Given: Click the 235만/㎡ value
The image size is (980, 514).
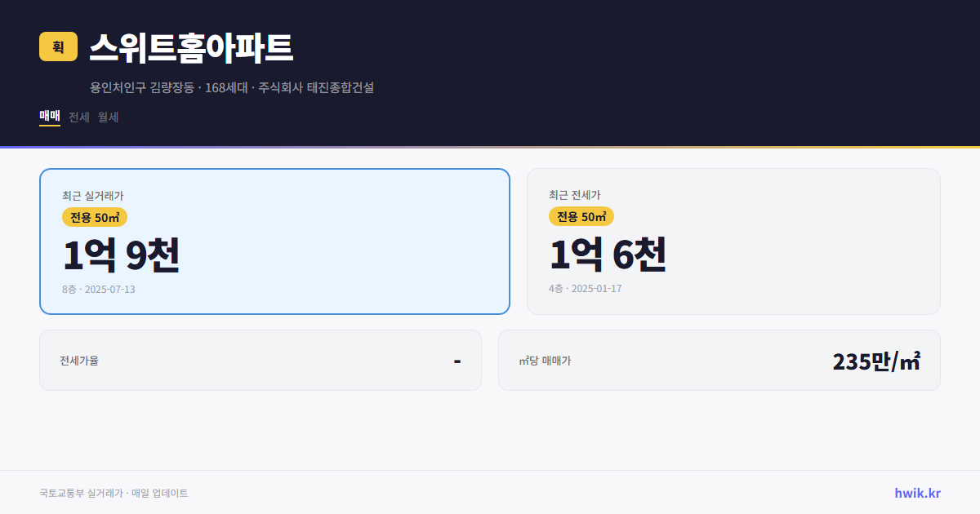Looking at the screenshot, I should (x=876, y=360).
